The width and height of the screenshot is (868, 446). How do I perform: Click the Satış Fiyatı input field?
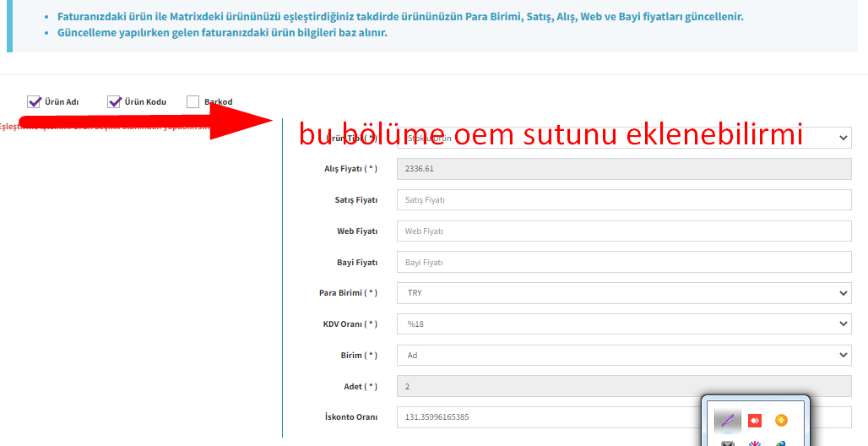(x=624, y=200)
